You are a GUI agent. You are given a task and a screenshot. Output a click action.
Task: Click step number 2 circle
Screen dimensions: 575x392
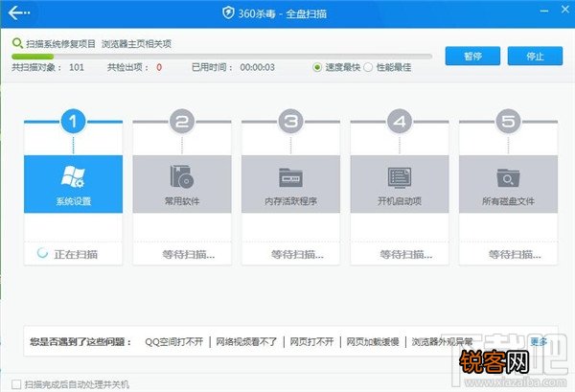[x=181, y=122]
